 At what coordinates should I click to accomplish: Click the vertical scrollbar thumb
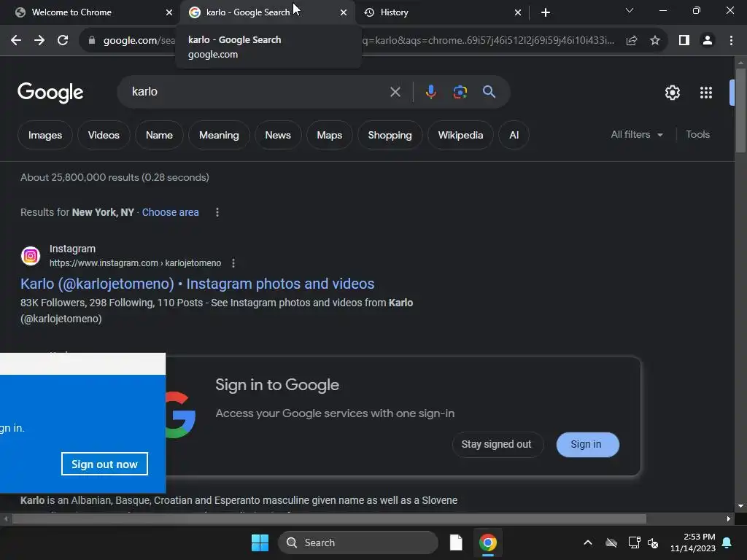(740, 111)
